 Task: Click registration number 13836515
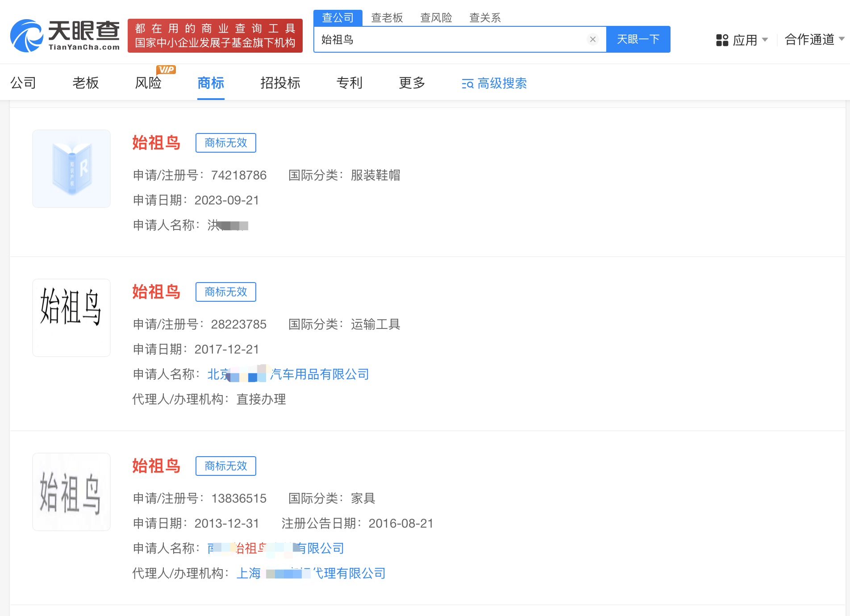click(239, 498)
